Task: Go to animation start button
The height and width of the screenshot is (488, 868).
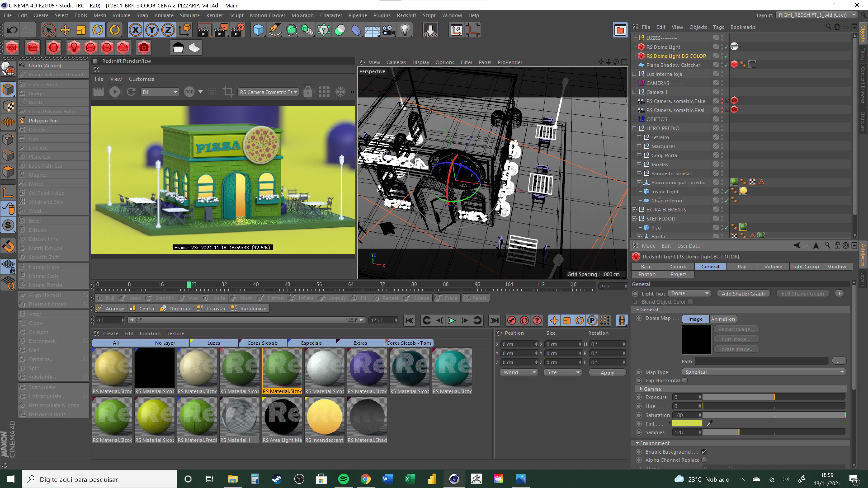Action: [x=409, y=320]
